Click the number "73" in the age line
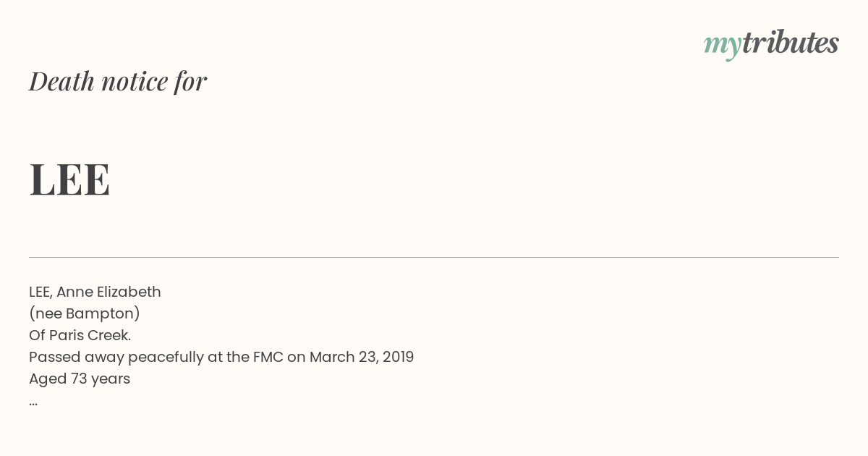Viewport: 868px width, 456px height. tap(78, 379)
